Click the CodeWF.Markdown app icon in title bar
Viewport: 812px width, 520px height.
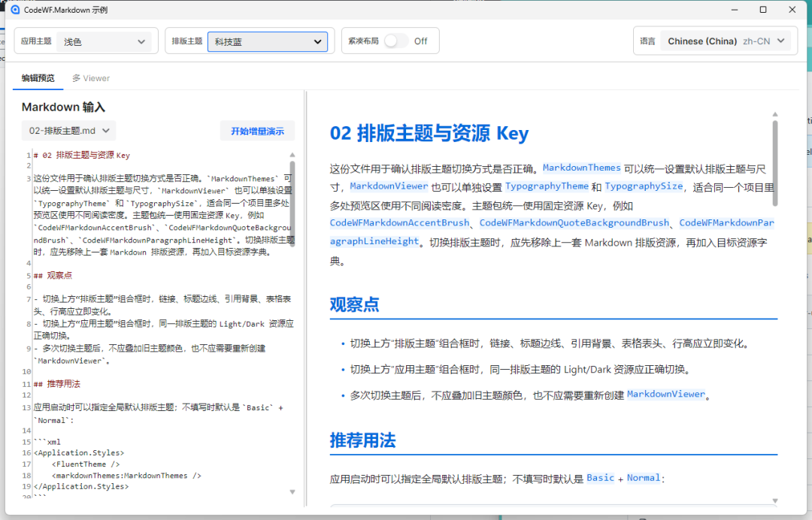click(15, 10)
